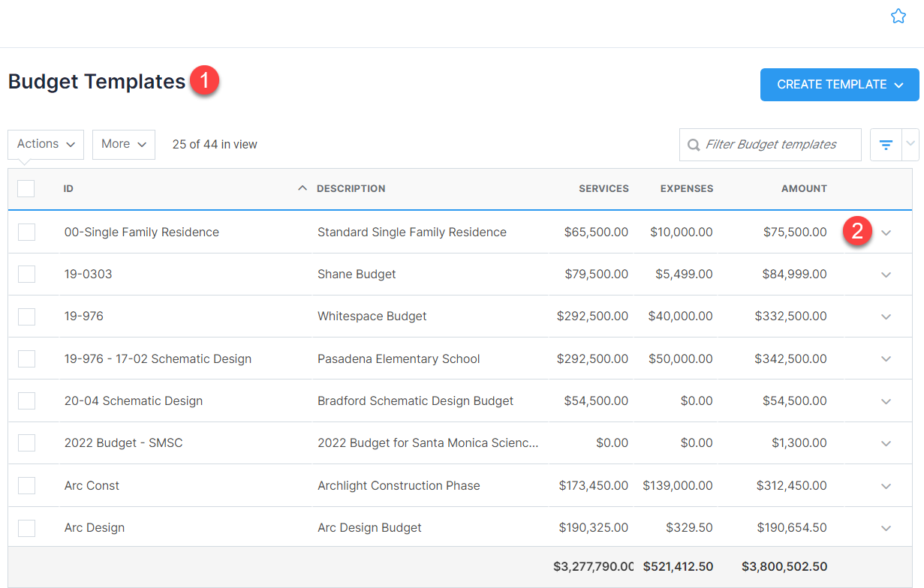Viewport: 924px width, 588px height.
Task: Open the Actions menu
Action: [x=46, y=144]
